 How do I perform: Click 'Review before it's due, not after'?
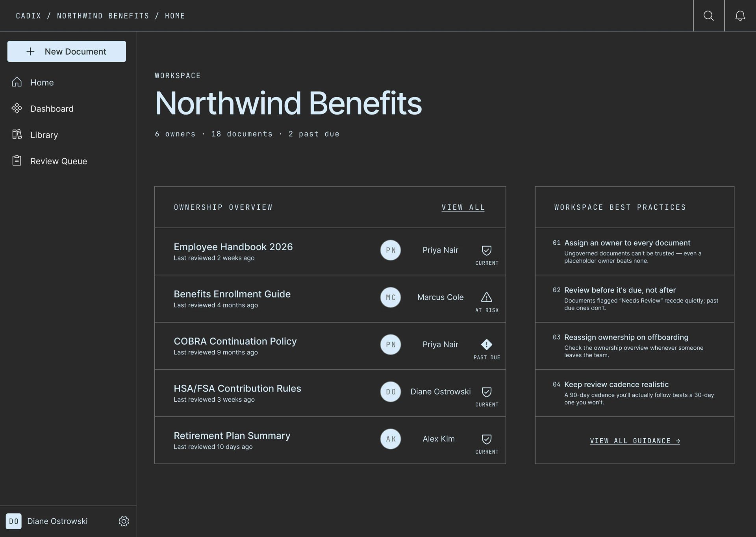tap(620, 290)
